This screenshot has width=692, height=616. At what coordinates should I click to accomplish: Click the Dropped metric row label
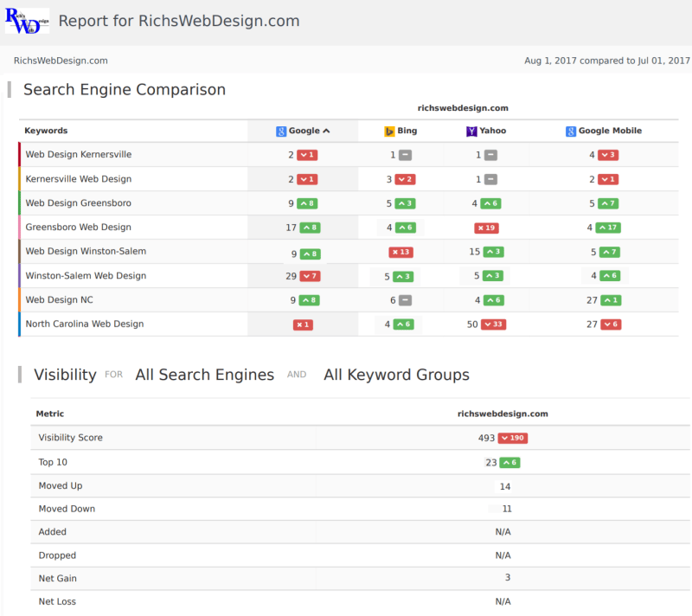coord(57,555)
